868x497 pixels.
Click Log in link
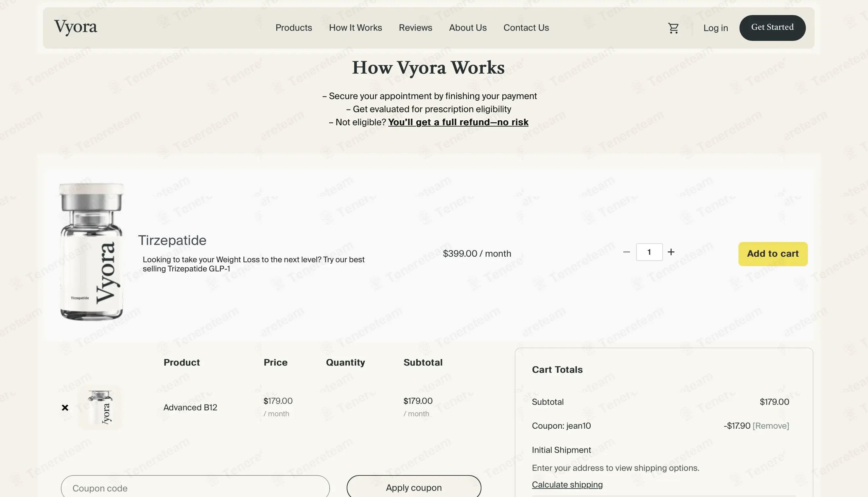(x=715, y=28)
